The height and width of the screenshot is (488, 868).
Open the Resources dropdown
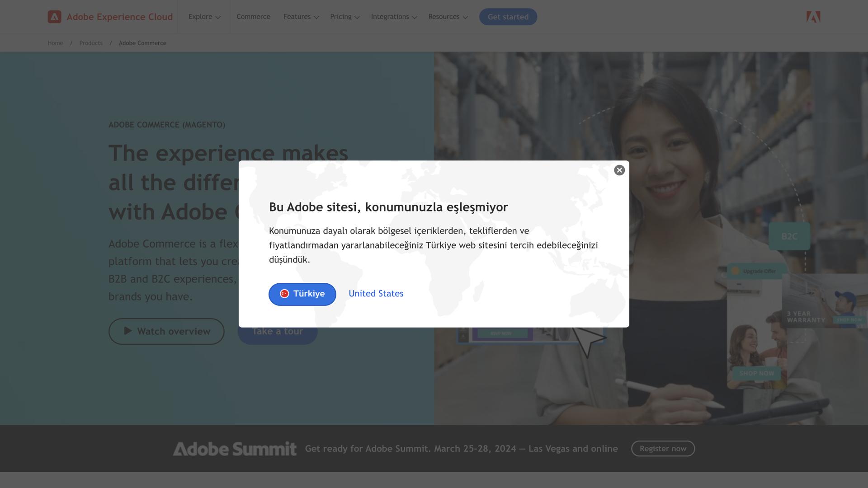click(x=448, y=17)
